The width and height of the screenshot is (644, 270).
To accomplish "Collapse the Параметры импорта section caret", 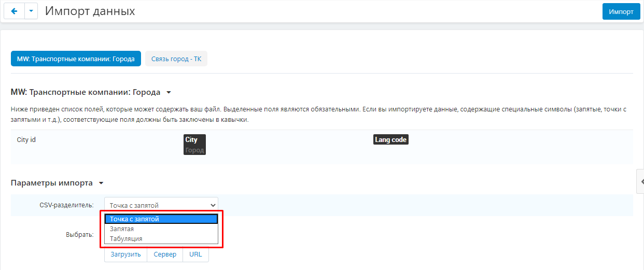I will pyautogui.click(x=101, y=183).
